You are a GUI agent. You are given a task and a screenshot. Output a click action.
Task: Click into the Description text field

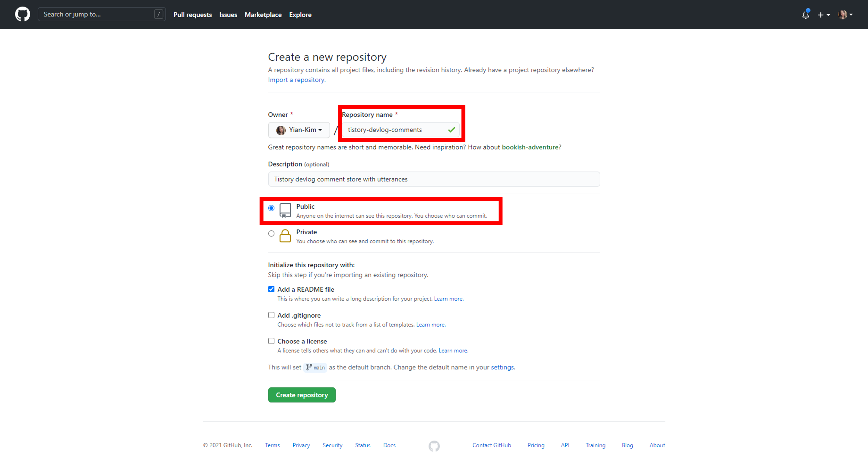(434, 179)
